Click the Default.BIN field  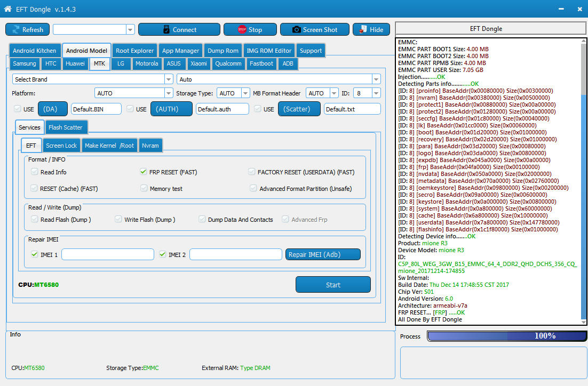(x=96, y=109)
